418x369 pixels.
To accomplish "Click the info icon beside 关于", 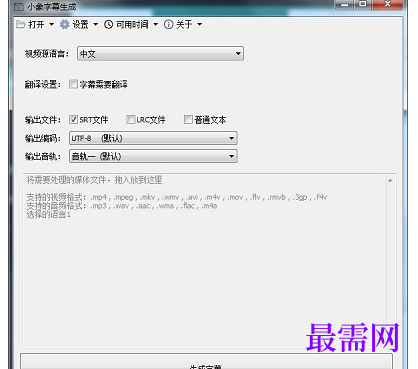I will point(169,24).
